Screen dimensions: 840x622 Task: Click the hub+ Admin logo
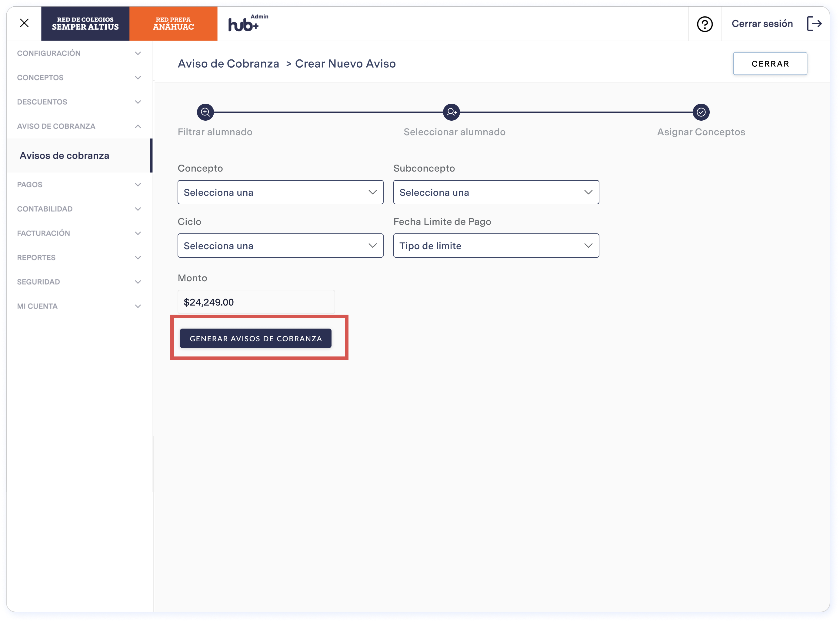tap(248, 23)
